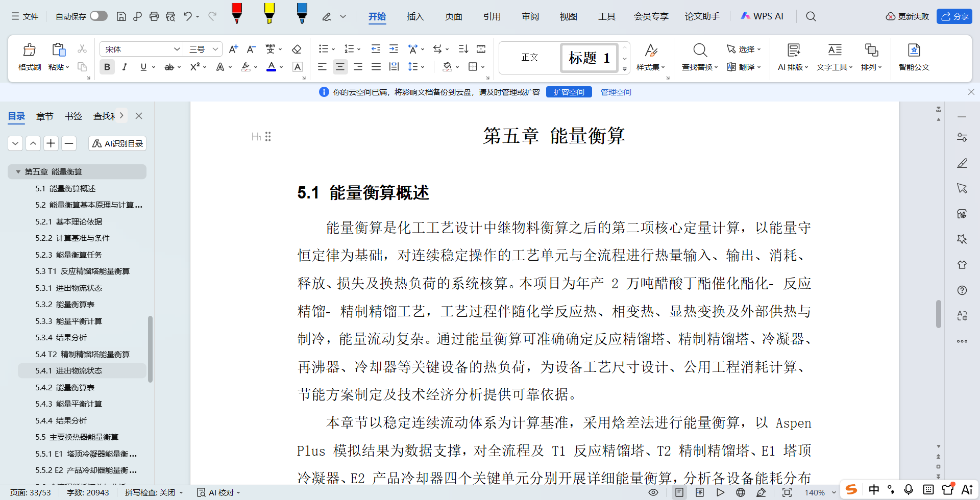Image resolution: width=980 pixels, height=500 pixels.
Task: Justify text alignment
Action: (x=376, y=67)
